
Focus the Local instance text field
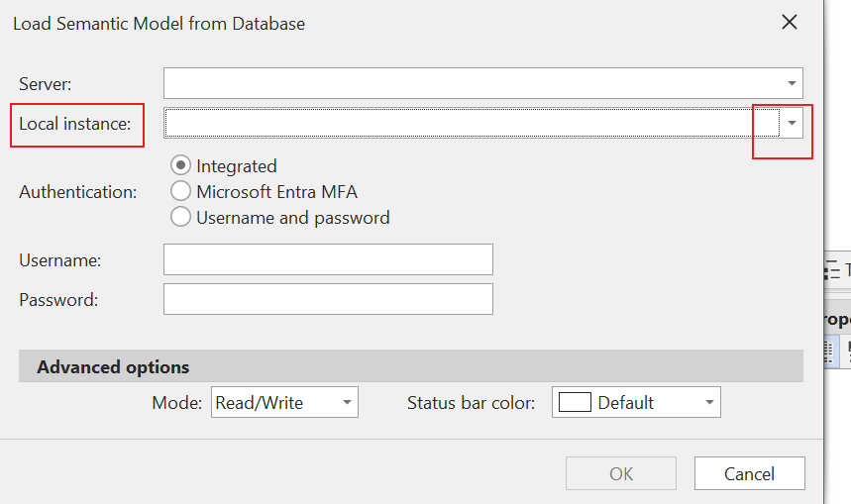point(472,123)
